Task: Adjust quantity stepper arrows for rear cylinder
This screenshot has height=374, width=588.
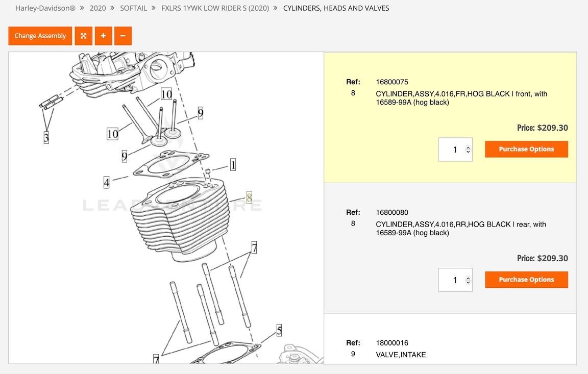Action: click(x=468, y=280)
